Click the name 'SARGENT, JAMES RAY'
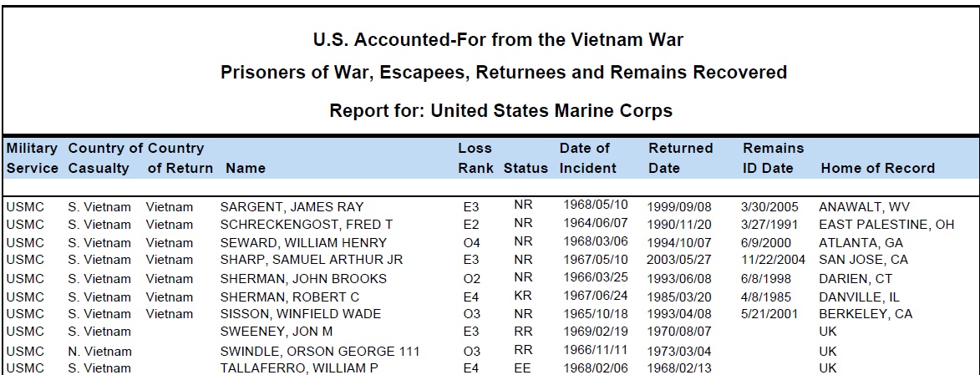The height and width of the screenshot is (375, 980). click(x=292, y=207)
